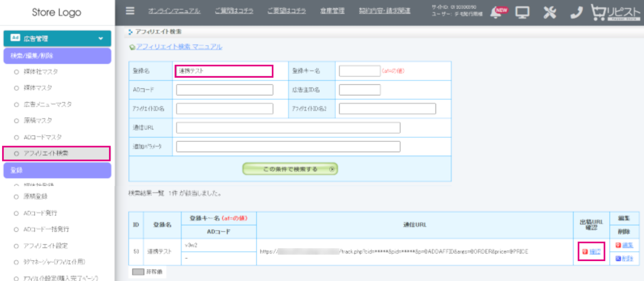Open 倉庫管理 in the top navigation
Screen dimensions: 644x281
[332, 11]
